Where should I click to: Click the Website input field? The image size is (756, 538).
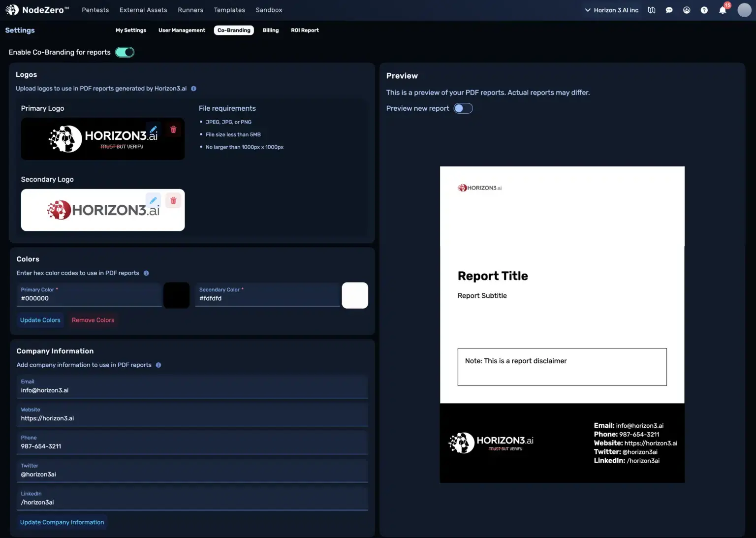(x=192, y=414)
